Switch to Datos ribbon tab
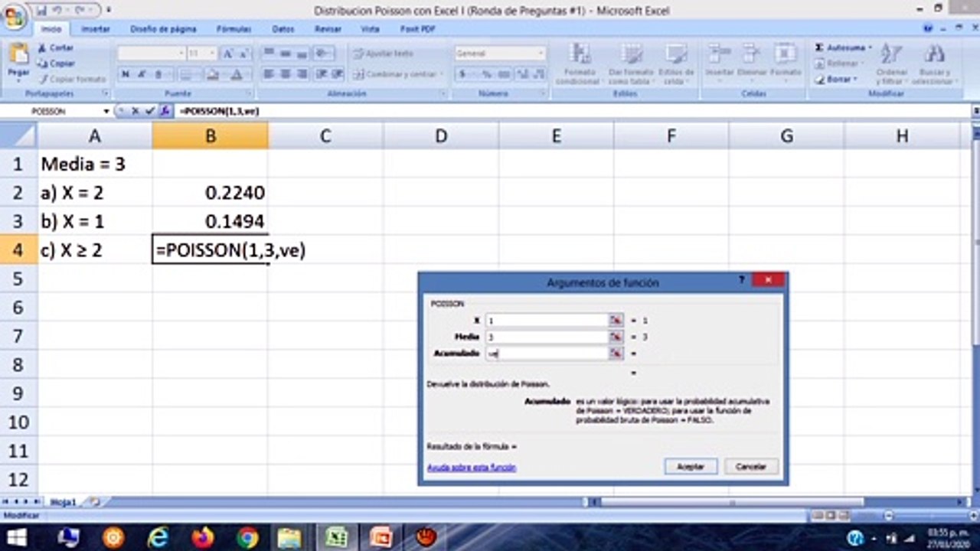Image resolution: width=980 pixels, height=551 pixels. click(283, 29)
